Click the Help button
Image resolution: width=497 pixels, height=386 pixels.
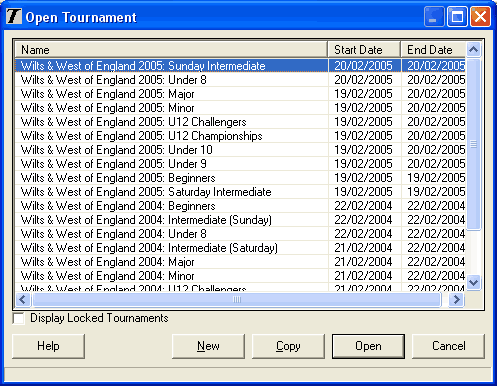[48, 346]
